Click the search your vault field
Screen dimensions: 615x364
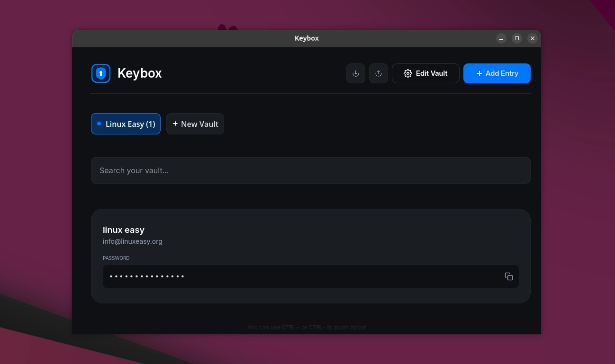(311, 170)
